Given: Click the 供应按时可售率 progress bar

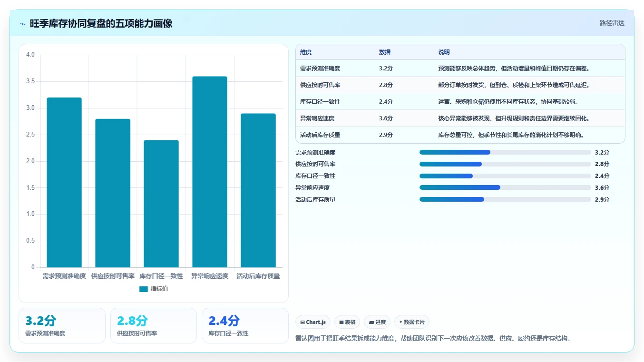Looking at the screenshot, I should point(505,164).
